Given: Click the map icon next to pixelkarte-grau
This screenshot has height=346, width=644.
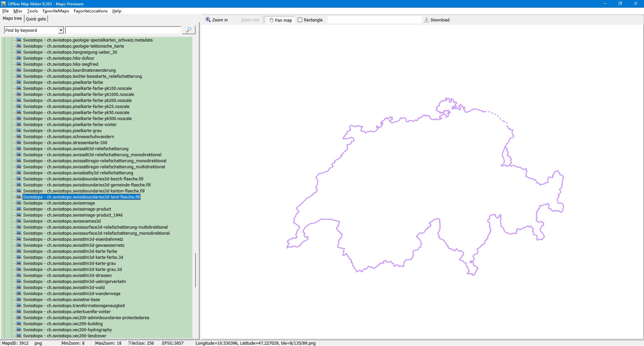Looking at the screenshot, I should (19, 130).
